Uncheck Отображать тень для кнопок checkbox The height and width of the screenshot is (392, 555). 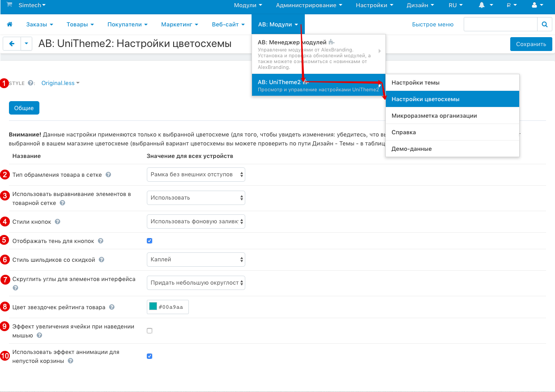pyautogui.click(x=149, y=241)
